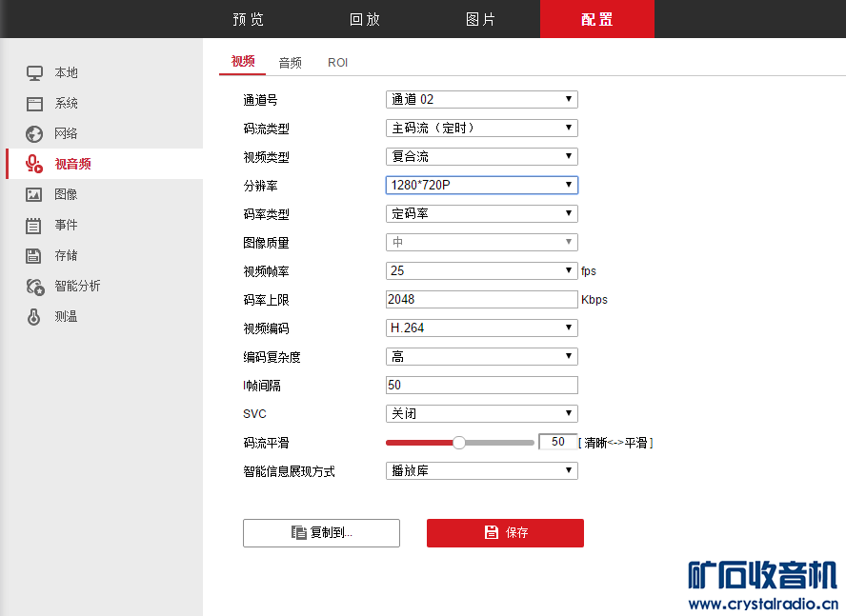Open the 预览 top navigation tab
846x616 pixels.
click(x=249, y=19)
